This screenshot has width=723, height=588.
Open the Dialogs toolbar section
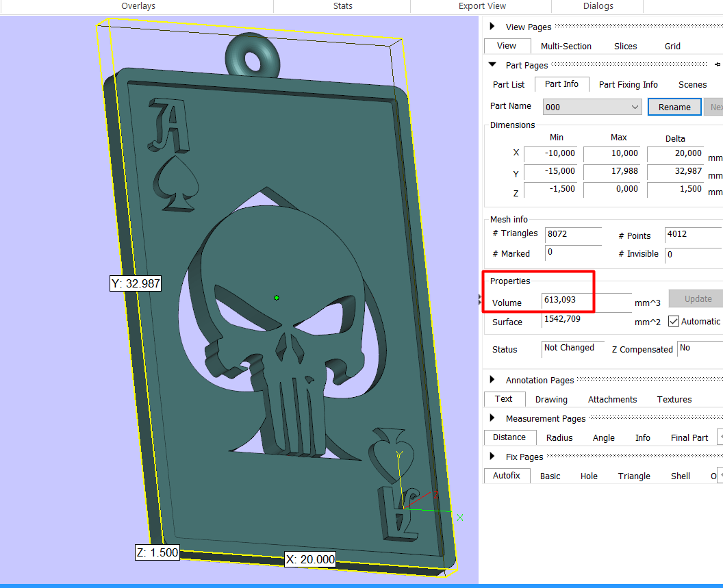click(598, 6)
